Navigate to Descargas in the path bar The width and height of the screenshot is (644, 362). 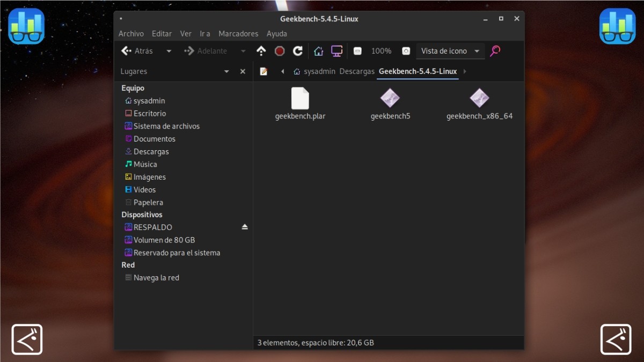coord(357,71)
